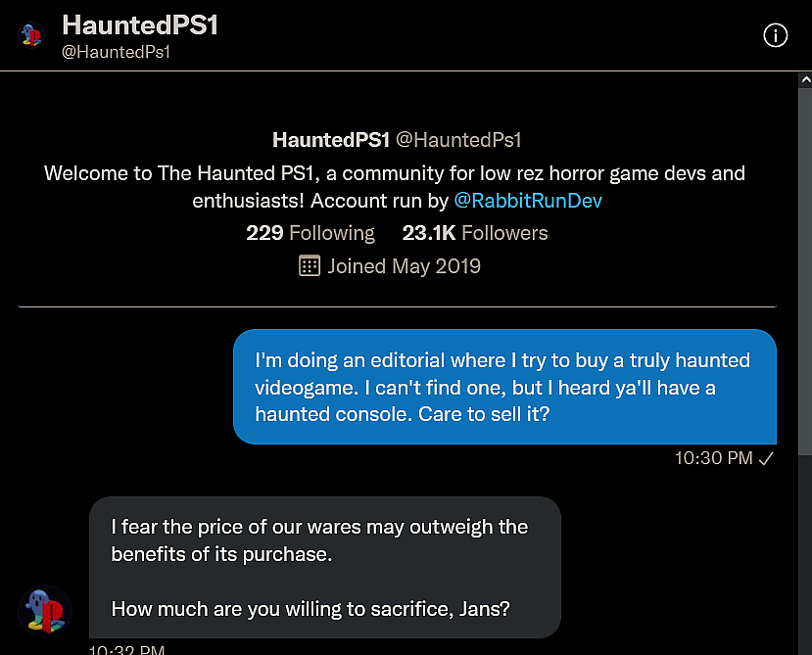Image resolution: width=812 pixels, height=655 pixels.
Task: Open the bold HauntedPS1 name in profile summary
Action: click(x=331, y=140)
